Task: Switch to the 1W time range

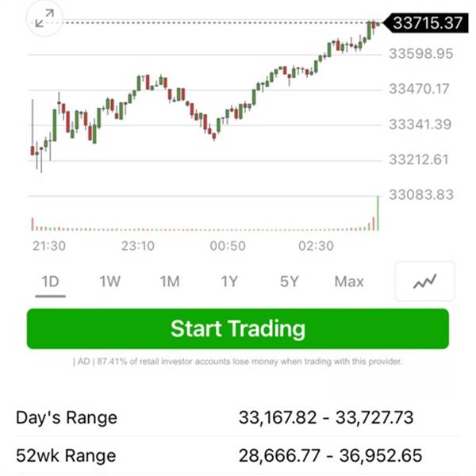Action: (110, 282)
